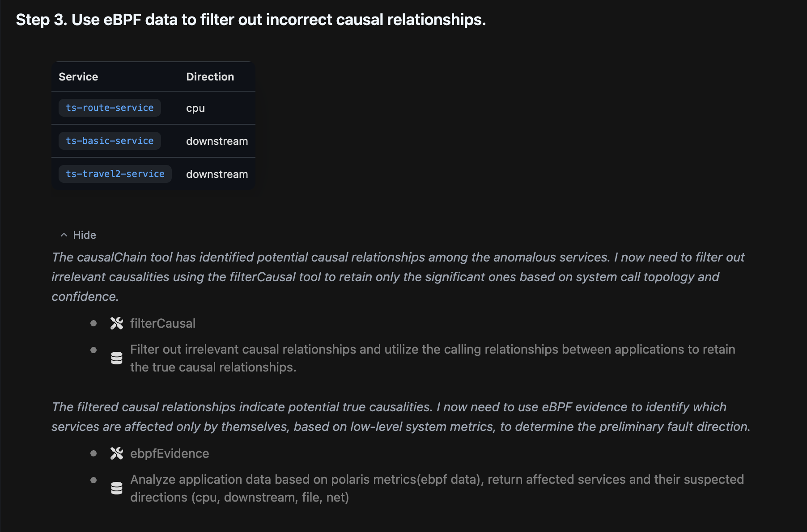Switch to the Service column header
This screenshot has height=532, width=807.
(x=78, y=76)
